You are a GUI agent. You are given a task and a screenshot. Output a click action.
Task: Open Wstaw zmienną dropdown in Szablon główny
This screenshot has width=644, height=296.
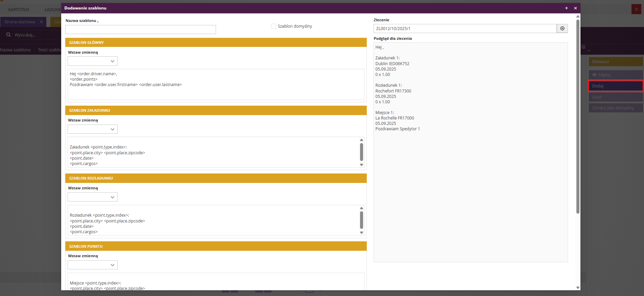[x=93, y=61]
